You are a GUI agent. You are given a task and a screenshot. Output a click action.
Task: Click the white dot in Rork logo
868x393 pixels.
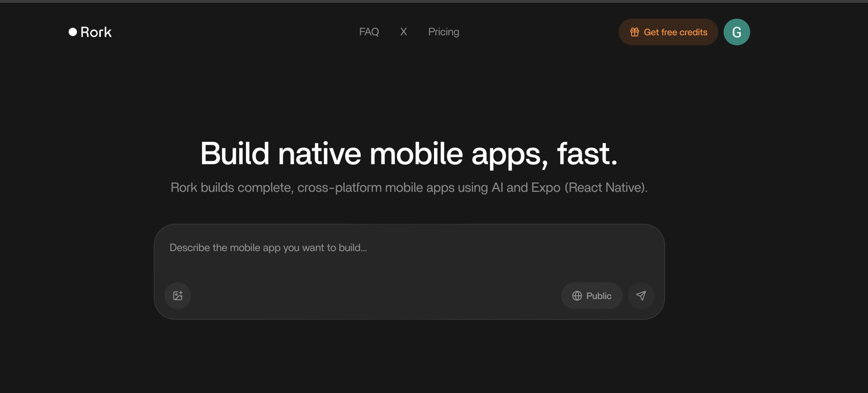[73, 32]
